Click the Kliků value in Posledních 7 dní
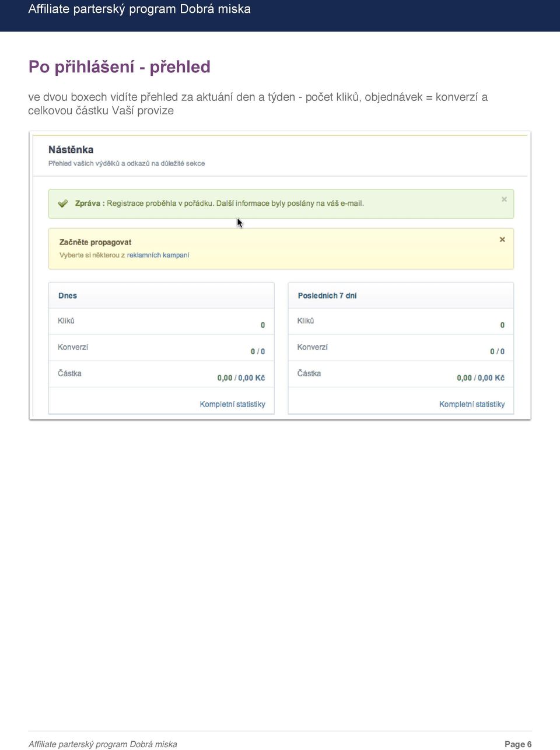The image size is (560, 750). coord(502,325)
